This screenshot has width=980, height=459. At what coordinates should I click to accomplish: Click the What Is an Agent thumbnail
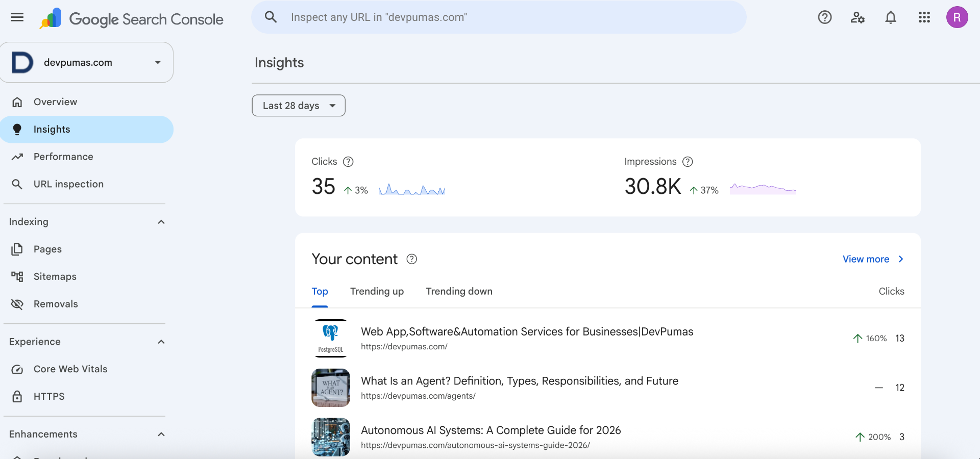(x=331, y=388)
